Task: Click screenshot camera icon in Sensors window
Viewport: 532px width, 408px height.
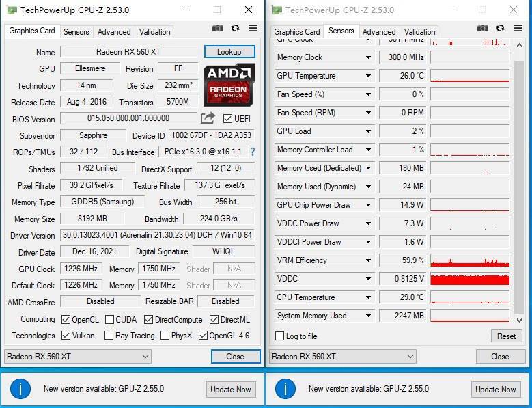Action: [482, 28]
